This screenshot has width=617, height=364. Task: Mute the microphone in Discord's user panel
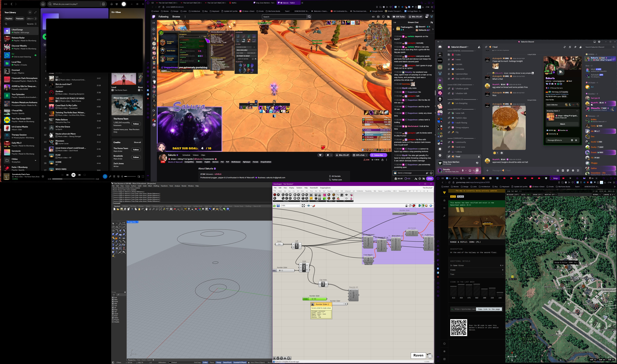pyautogui.click(x=463, y=170)
